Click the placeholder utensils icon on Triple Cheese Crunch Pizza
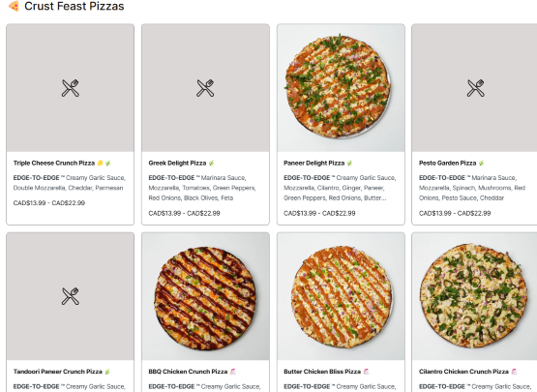The image size is (537, 392). tap(71, 88)
